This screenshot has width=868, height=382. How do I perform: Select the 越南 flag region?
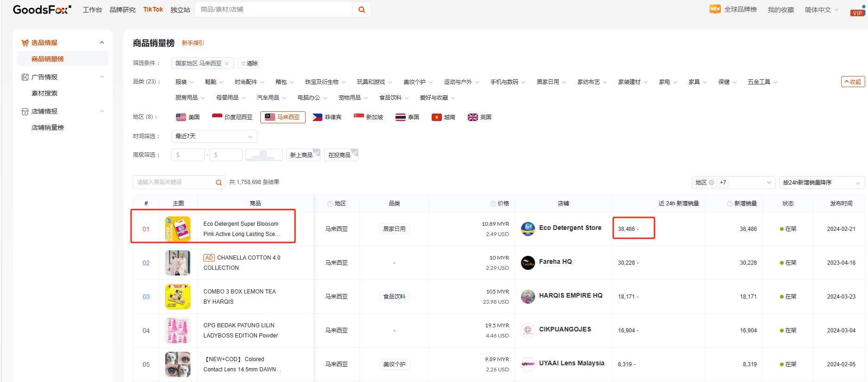[444, 117]
